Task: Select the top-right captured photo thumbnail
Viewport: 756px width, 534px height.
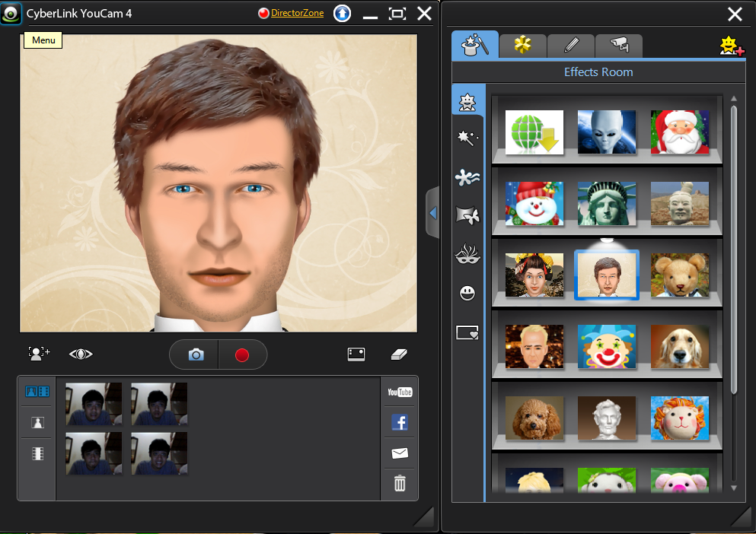Action: coord(159,404)
